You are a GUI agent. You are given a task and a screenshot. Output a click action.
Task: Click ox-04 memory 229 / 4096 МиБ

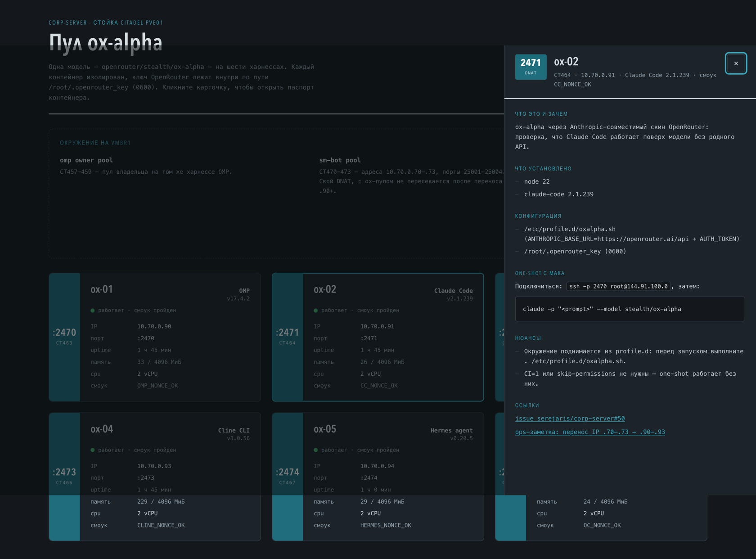(x=161, y=501)
